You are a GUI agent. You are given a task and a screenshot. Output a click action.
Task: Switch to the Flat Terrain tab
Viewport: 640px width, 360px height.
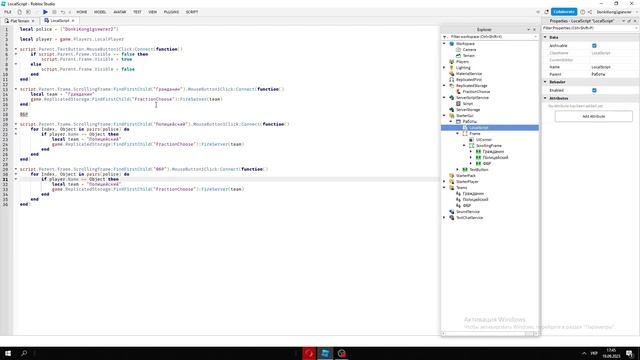point(20,20)
